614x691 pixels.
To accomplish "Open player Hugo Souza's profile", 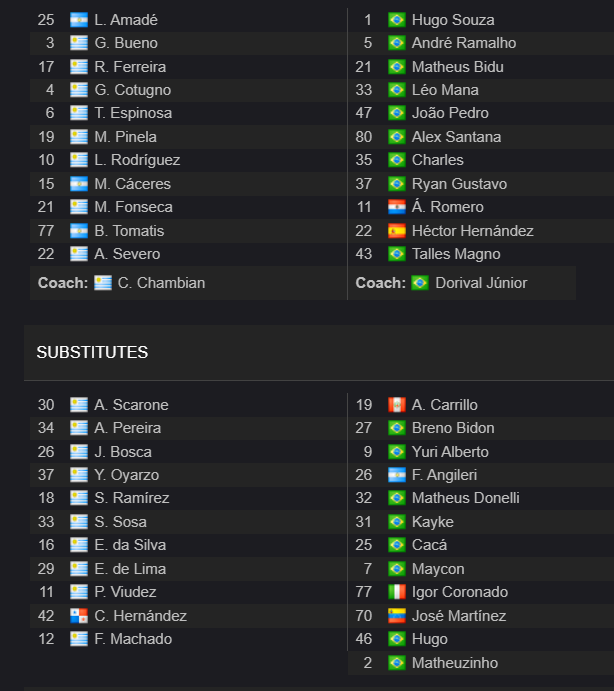I will [x=453, y=20].
